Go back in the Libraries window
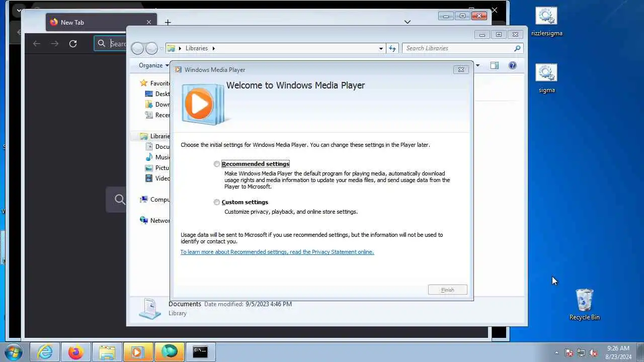 point(137,48)
